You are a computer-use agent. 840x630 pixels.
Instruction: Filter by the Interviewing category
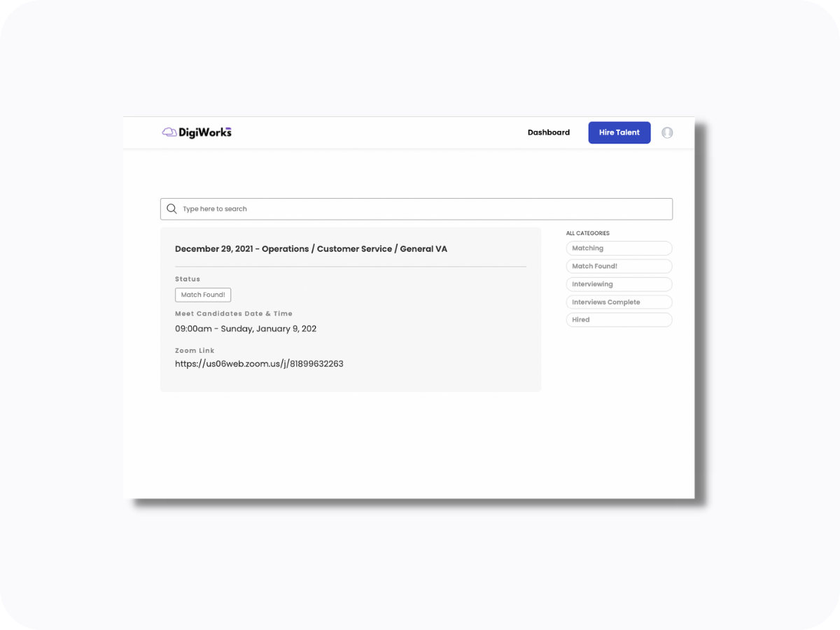click(x=619, y=284)
